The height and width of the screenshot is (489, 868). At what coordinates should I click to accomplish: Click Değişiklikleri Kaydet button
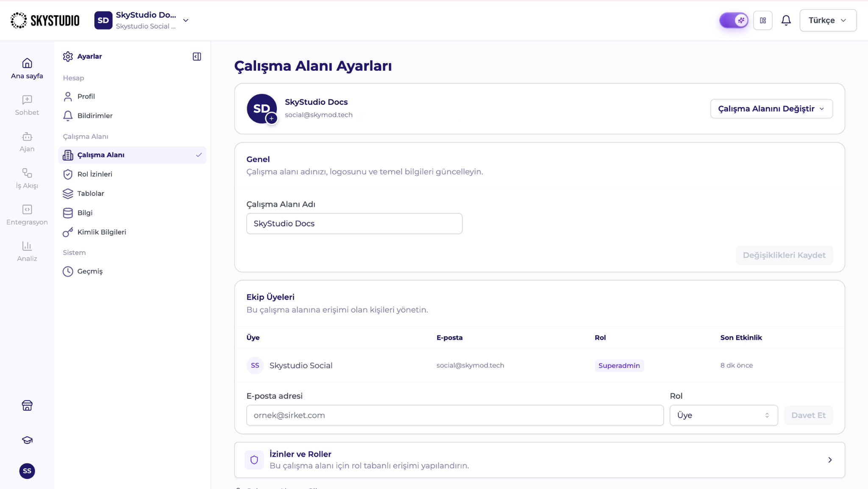pyautogui.click(x=784, y=255)
